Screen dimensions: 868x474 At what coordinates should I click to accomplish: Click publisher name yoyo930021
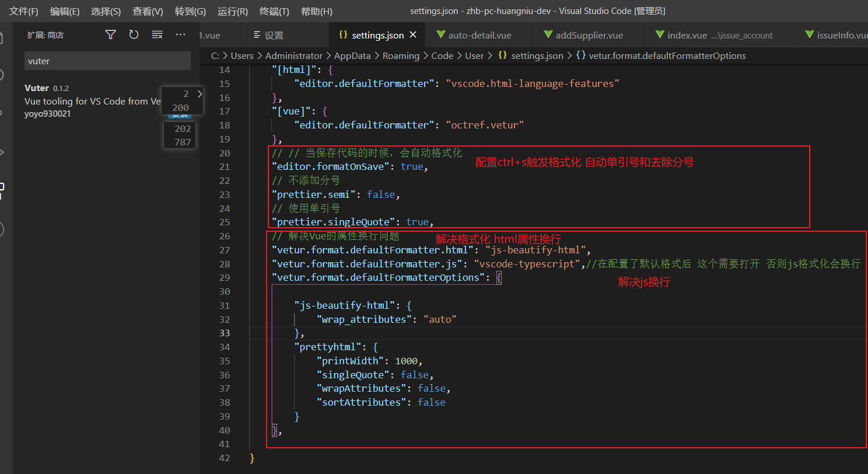point(47,113)
